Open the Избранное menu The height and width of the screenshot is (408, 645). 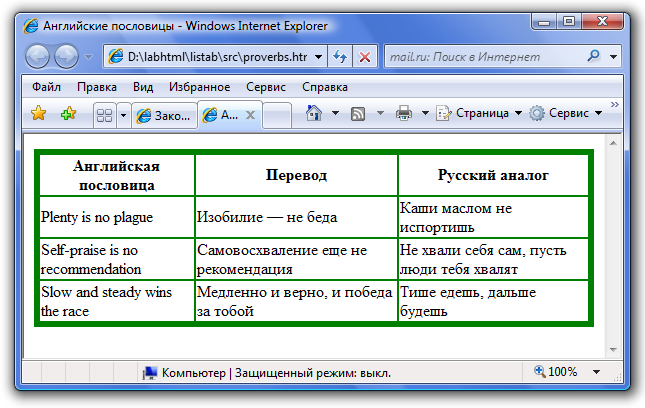pyautogui.click(x=200, y=87)
